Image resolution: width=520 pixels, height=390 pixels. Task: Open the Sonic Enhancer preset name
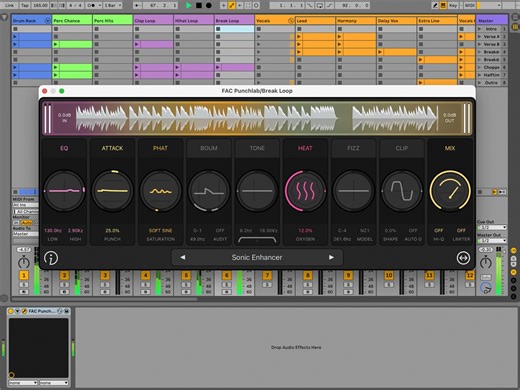pyautogui.click(x=257, y=257)
